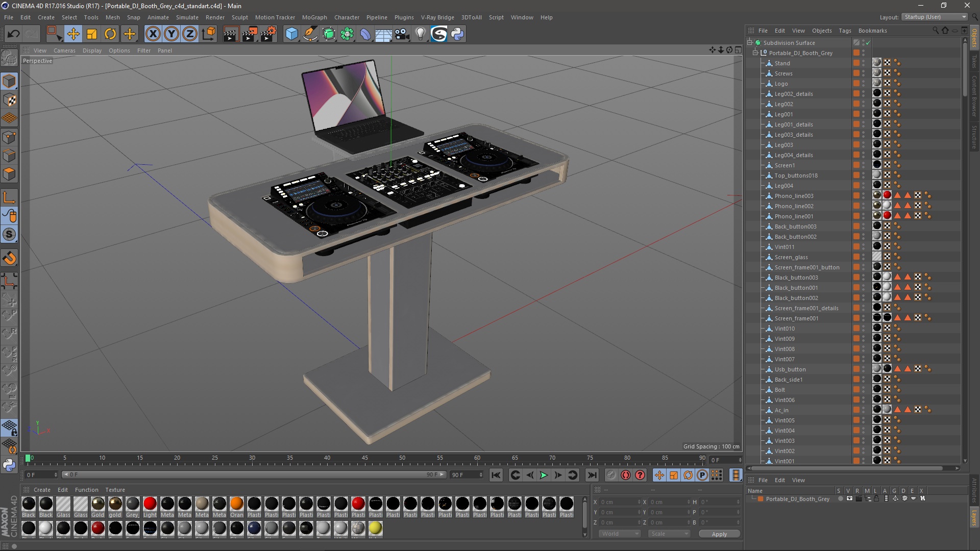Add a Cube primitive object
This screenshot has height=551, width=980.
point(291,34)
